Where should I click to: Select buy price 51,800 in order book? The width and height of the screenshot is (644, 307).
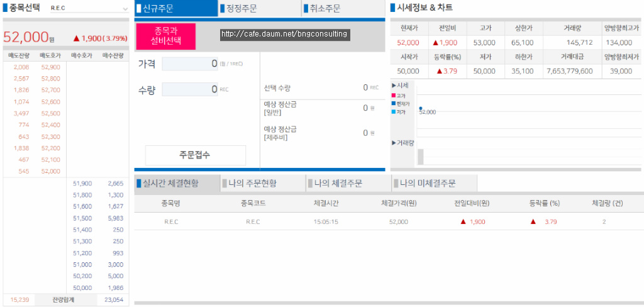pos(82,195)
